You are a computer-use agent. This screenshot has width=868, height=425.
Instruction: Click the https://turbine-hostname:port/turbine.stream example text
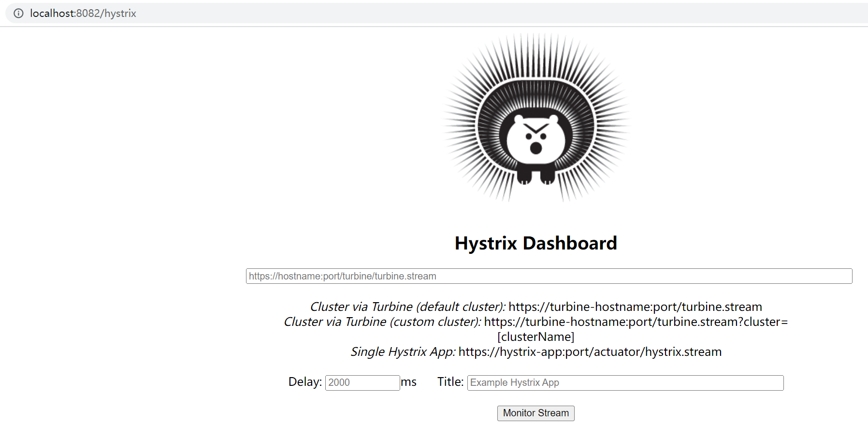(635, 307)
